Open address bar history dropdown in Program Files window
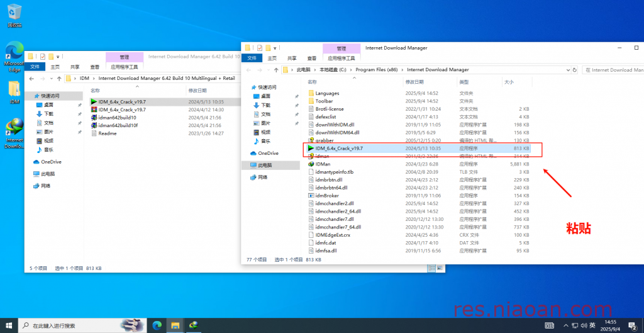Viewport: 644px width, 333px height. click(567, 69)
